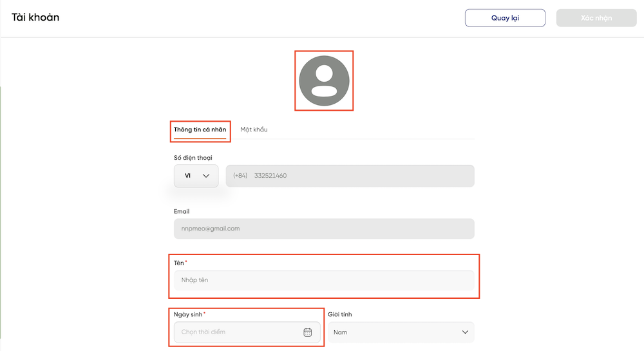Expand the Giới tính dropdown showing Nam

pyautogui.click(x=401, y=332)
